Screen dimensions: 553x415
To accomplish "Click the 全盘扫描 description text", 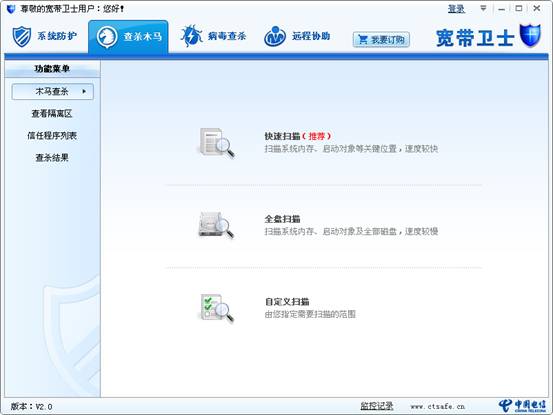I will pyautogui.click(x=351, y=232).
